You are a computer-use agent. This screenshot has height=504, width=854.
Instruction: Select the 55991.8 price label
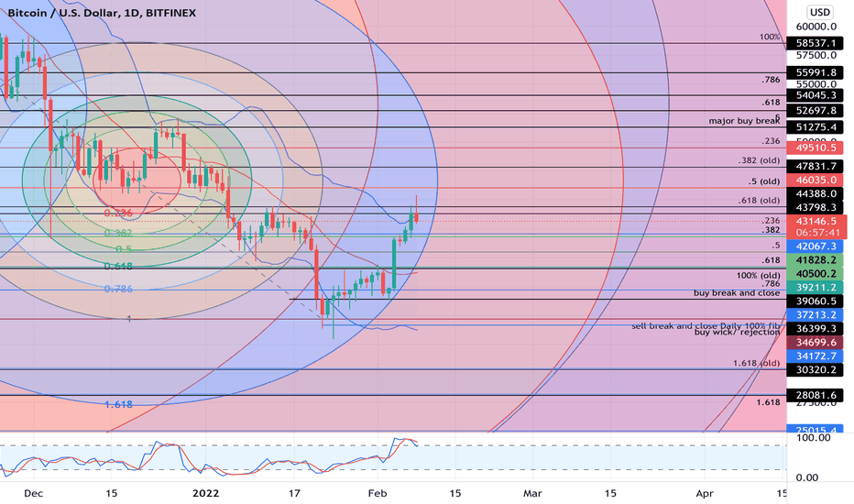click(815, 72)
